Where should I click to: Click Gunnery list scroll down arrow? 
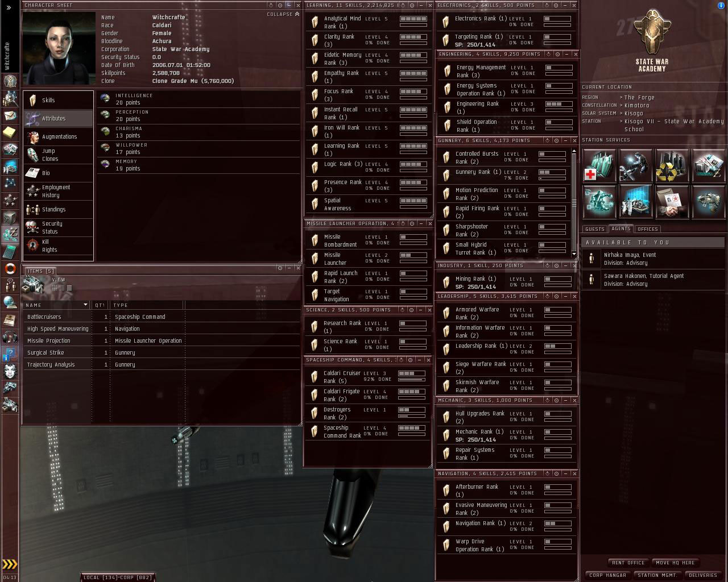pos(574,253)
